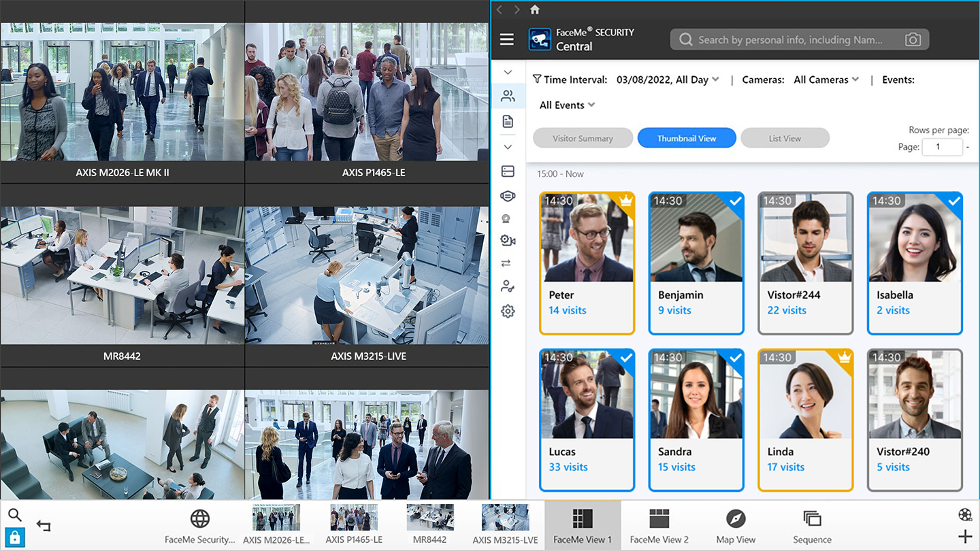Click Peter's 14 visits link
The width and height of the screenshot is (980, 551).
click(568, 310)
